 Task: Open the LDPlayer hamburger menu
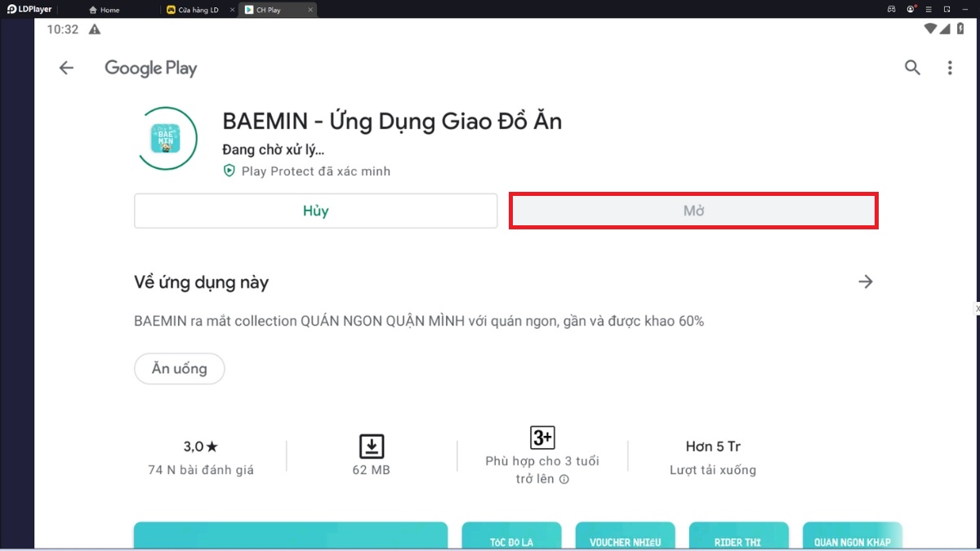(928, 9)
